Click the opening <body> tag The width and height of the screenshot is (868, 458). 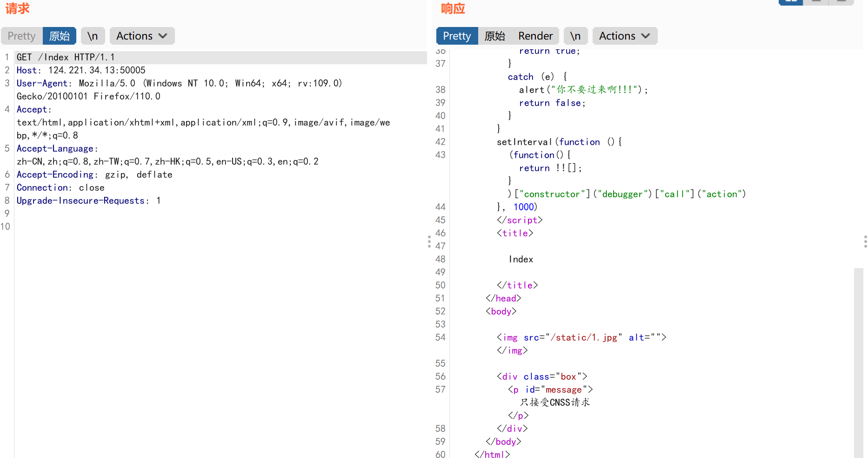(x=501, y=311)
